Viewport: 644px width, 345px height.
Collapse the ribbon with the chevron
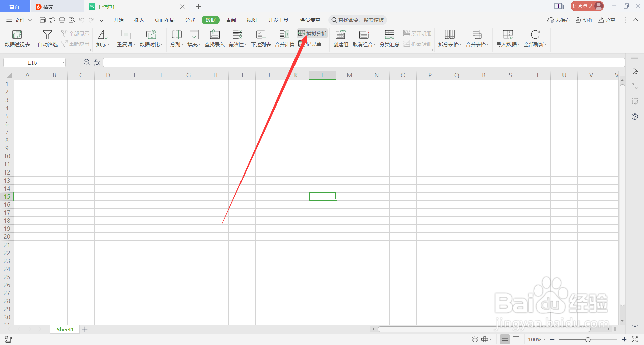tap(635, 20)
